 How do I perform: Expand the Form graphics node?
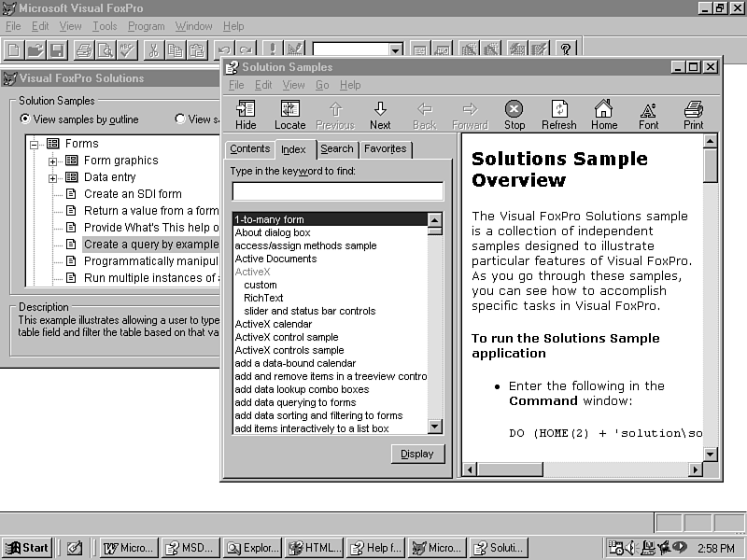pos(53,161)
